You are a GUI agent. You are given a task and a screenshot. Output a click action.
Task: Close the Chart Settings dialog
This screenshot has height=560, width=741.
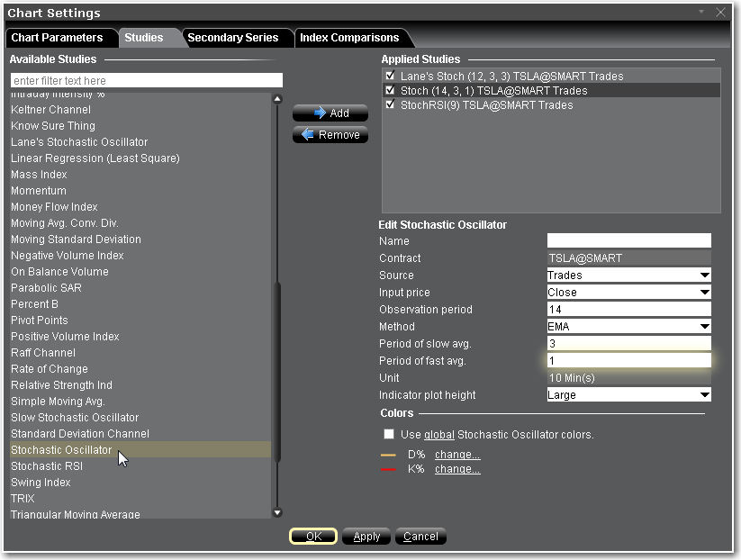(720, 13)
